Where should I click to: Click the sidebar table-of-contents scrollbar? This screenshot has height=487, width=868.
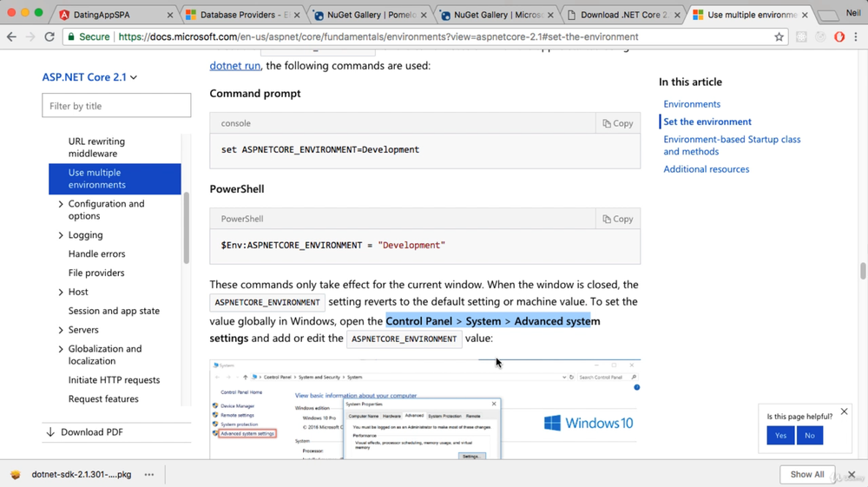187,227
